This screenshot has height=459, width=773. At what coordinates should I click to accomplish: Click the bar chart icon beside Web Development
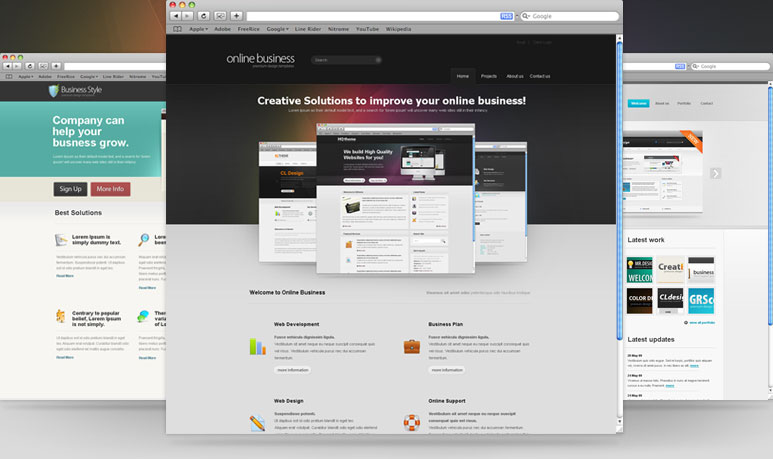coord(257,346)
